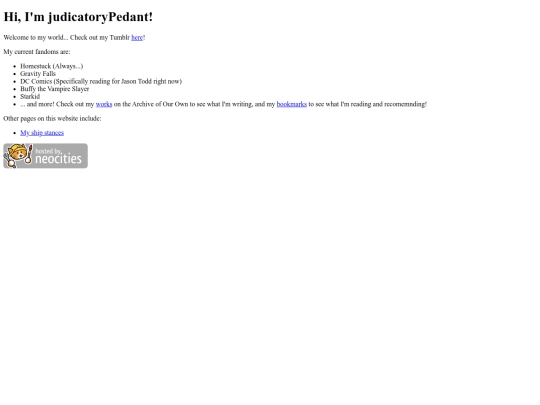Image resolution: width=540 pixels, height=405 pixels.
Task: Open the 'bookmarks' link
Action: [292, 104]
